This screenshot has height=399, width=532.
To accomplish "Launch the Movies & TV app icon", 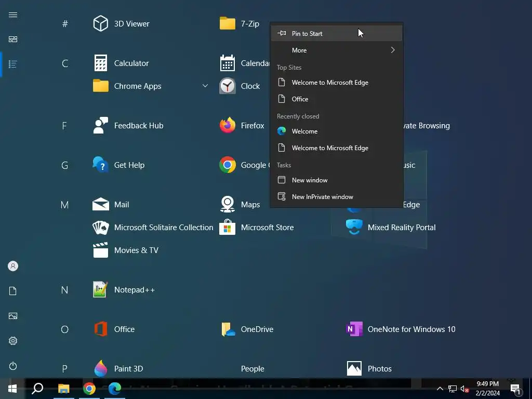I will pos(101,250).
